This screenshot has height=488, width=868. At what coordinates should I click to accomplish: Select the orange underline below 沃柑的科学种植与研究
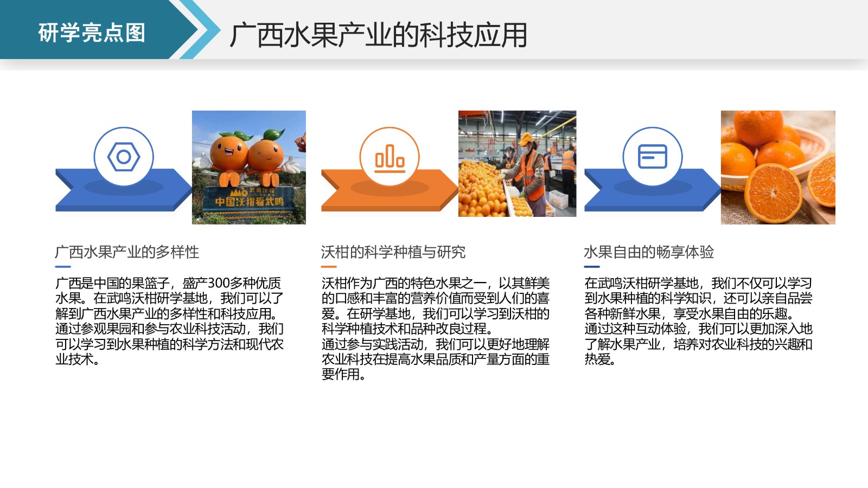click(329, 267)
